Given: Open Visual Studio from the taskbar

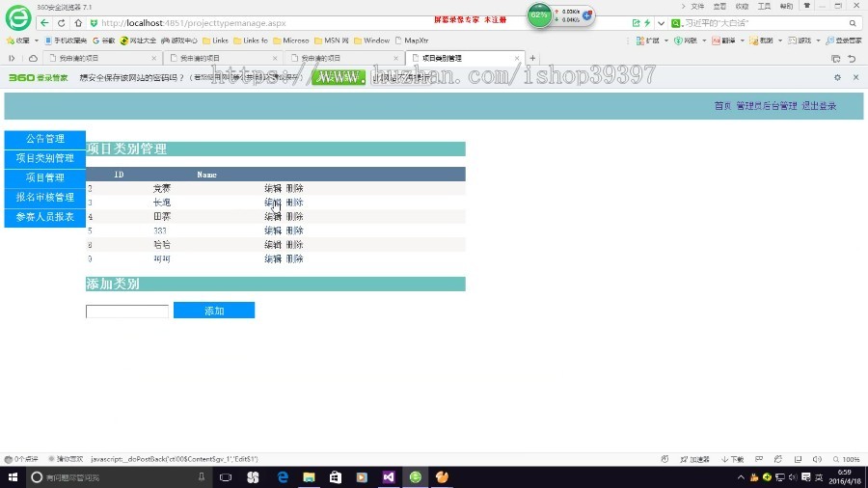Looking at the screenshot, I should [x=389, y=477].
